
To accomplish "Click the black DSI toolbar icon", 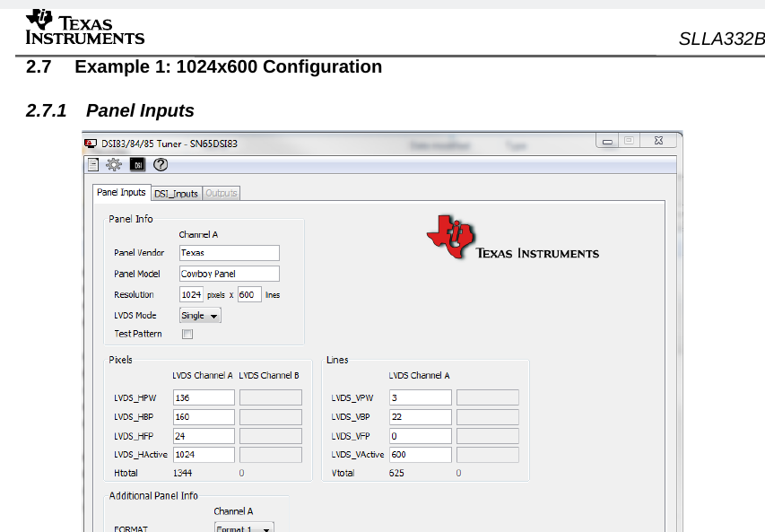I will coord(137,164).
